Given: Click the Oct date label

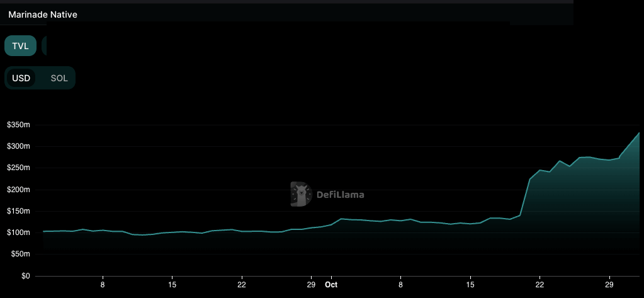Looking at the screenshot, I should click(x=330, y=284).
